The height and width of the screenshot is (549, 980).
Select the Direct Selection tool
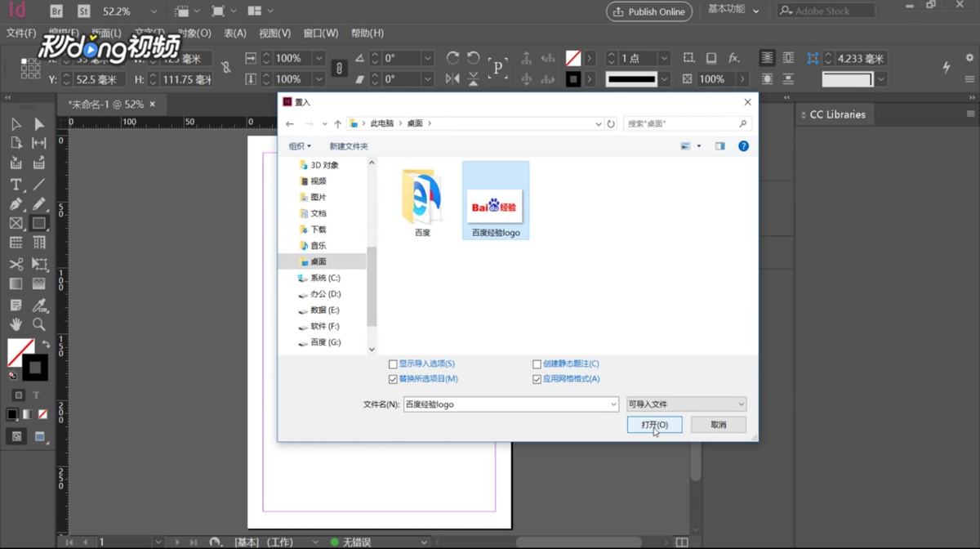(x=38, y=124)
